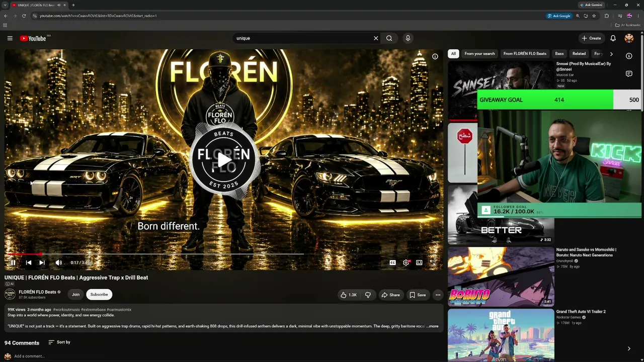The image size is (644, 362).
Task: Click the Ask Google address bar button
Action: click(559, 16)
